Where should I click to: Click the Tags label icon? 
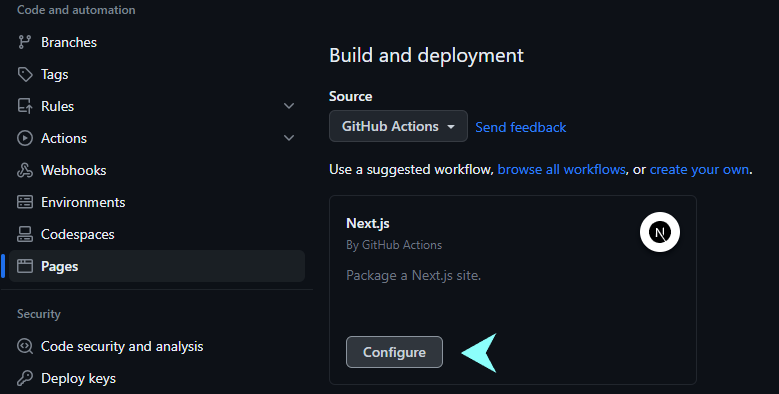point(25,75)
